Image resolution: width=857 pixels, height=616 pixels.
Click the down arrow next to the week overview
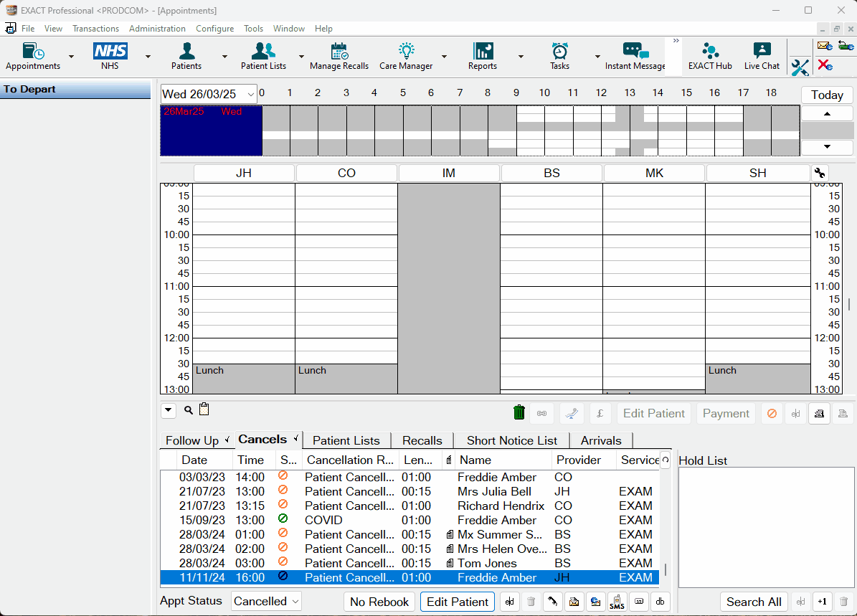[827, 147]
